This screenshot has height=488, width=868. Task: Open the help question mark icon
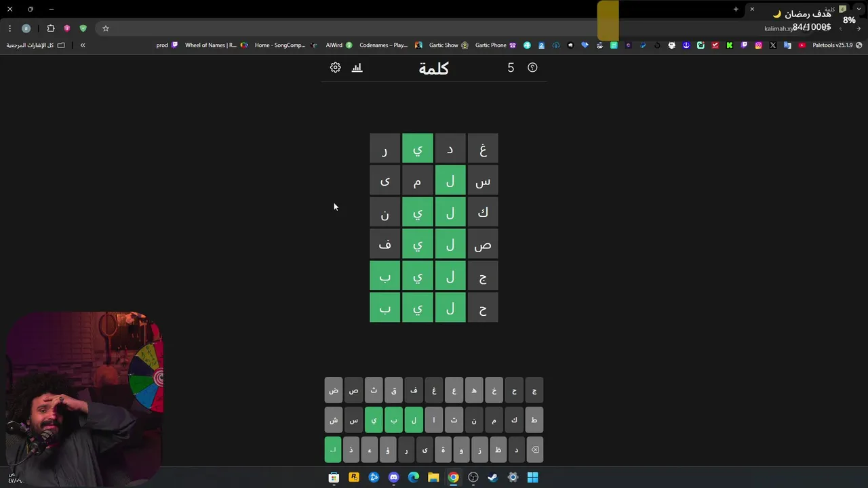click(532, 68)
